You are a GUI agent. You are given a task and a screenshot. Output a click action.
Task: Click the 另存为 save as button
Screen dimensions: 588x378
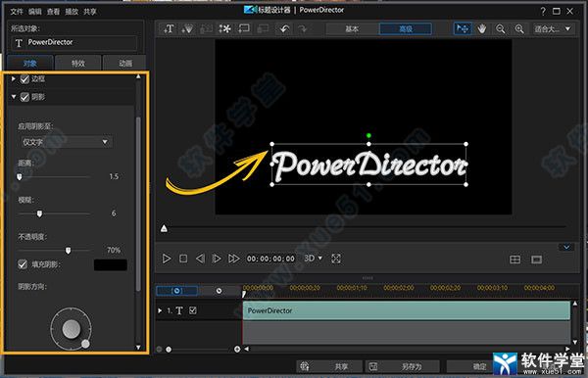click(x=403, y=366)
